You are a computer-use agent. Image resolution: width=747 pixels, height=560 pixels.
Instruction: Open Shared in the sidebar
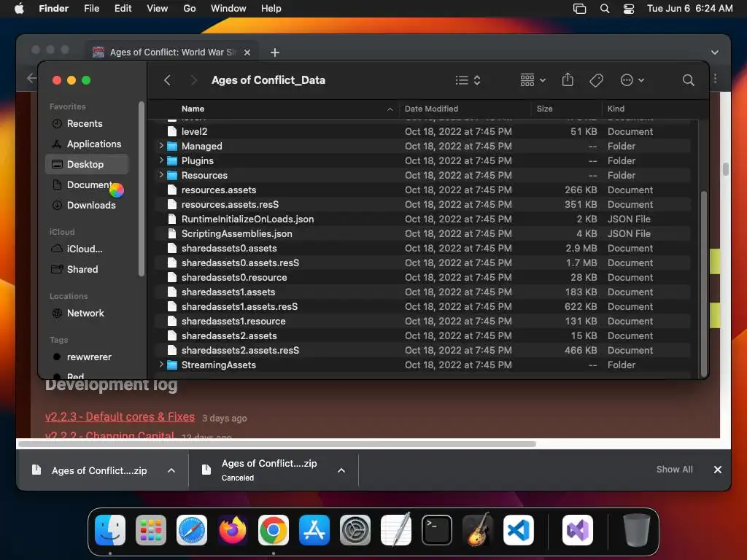pyautogui.click(x=88, y=270)
